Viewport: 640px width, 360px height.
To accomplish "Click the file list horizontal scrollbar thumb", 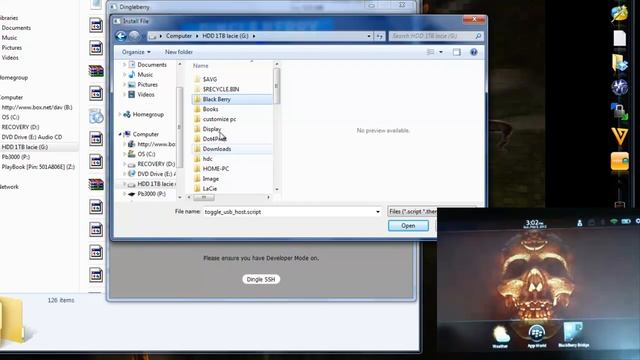I will coord(204,198).
